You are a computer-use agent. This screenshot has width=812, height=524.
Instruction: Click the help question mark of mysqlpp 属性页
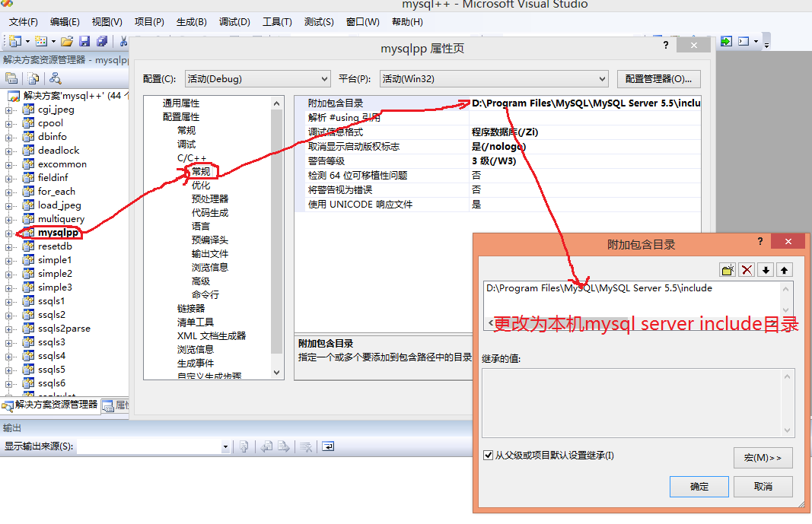coord(665,46)
